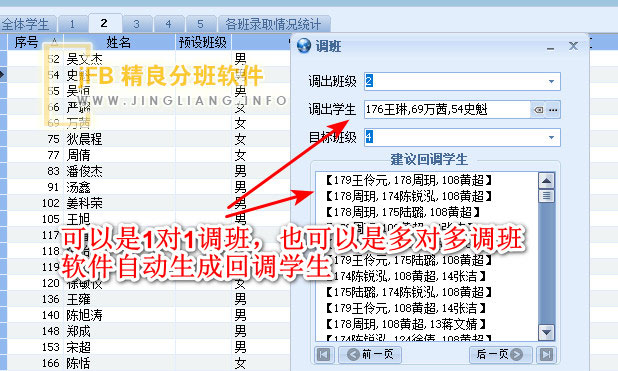
Task: Open student picker via the ellipsis button
Action: pyautogui.click(x=553, y=110)
